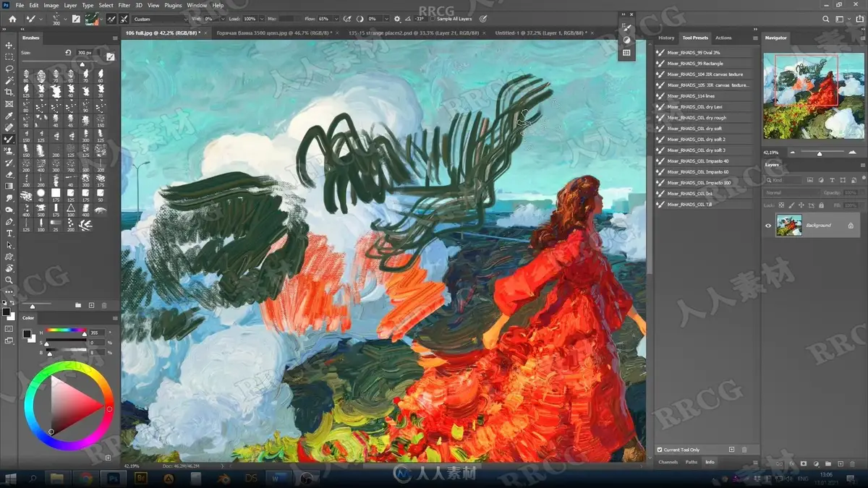The height and width of the screenshot is (488, 868).
Task: Select the Move tool
Action: 9,45
